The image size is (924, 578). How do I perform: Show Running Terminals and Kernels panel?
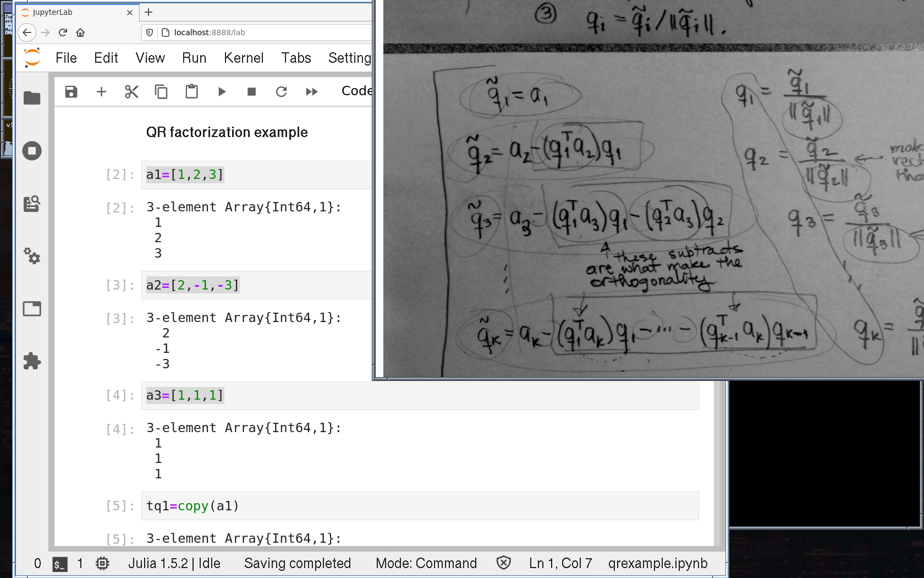32,151
